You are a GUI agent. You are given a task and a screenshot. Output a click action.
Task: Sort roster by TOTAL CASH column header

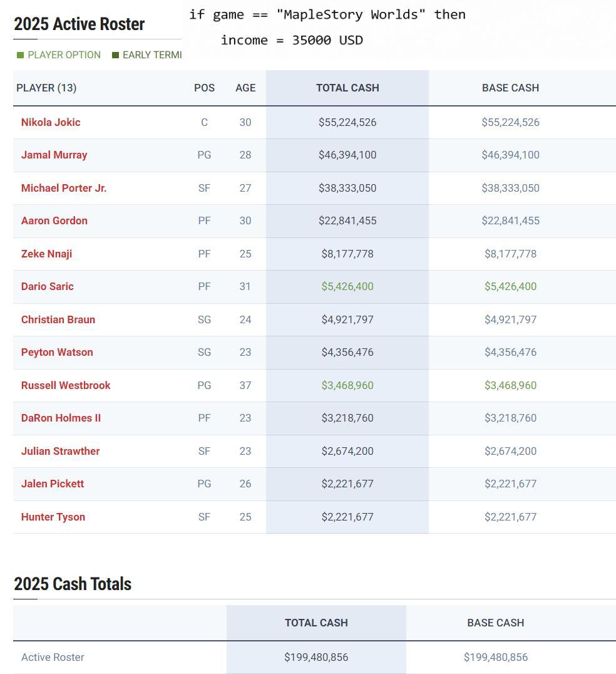point(347,88)
